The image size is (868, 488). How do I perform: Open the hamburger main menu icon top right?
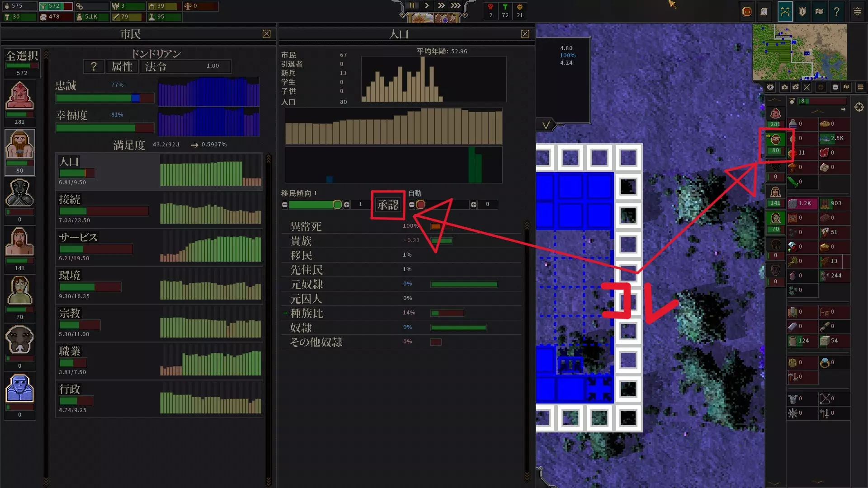click(857, 12)
